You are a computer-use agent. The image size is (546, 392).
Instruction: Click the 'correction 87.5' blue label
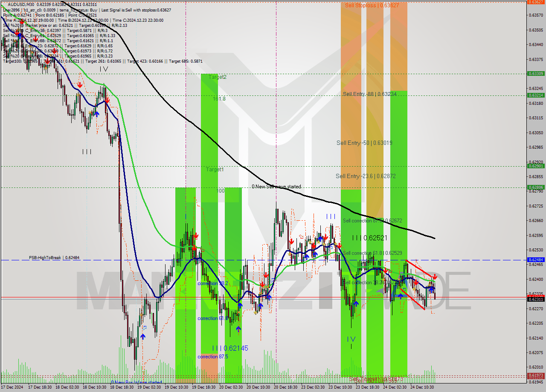point(212,357)
